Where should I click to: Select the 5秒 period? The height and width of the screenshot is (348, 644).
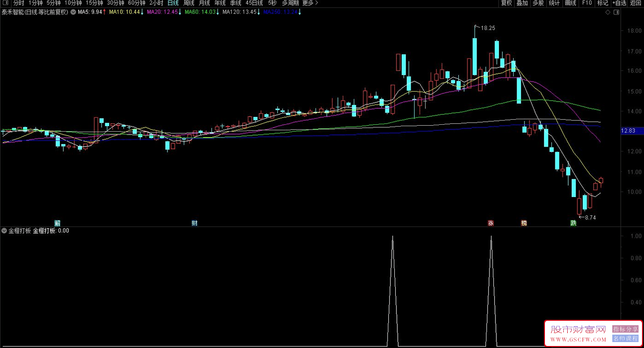click(272, 3)
